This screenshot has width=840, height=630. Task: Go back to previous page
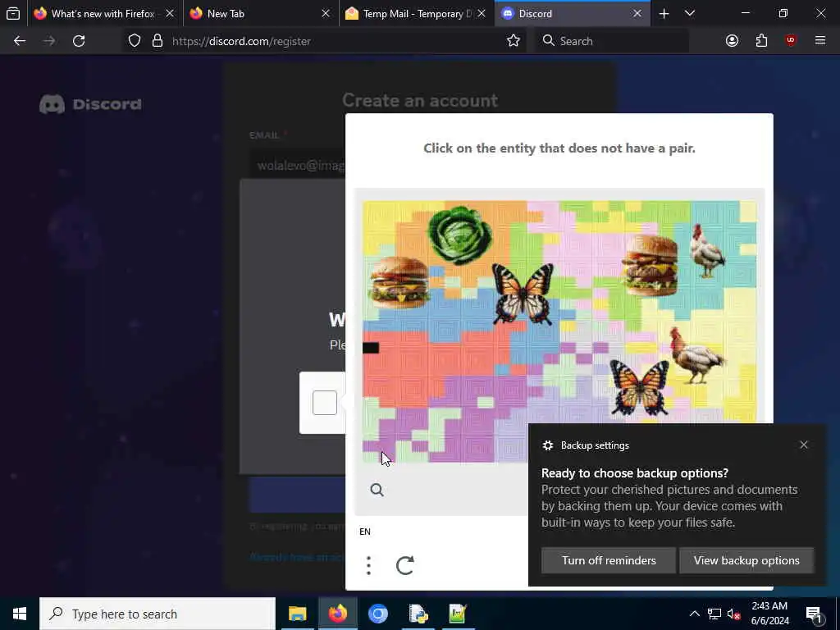[20, 41]
